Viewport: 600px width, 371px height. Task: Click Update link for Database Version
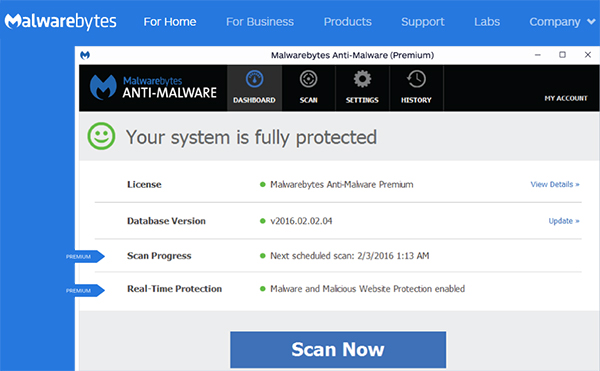coord(564,221)
